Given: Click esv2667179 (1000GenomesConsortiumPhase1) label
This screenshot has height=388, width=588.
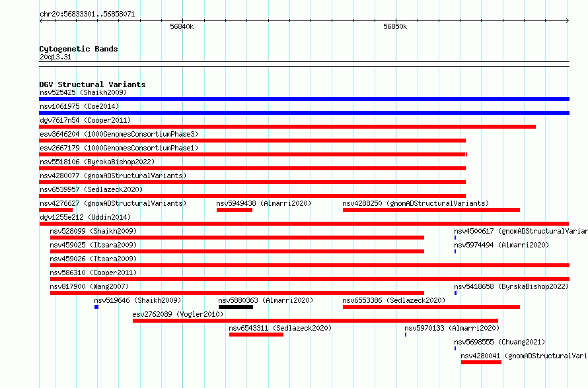Looking at the screenshot, I should 119,148.
